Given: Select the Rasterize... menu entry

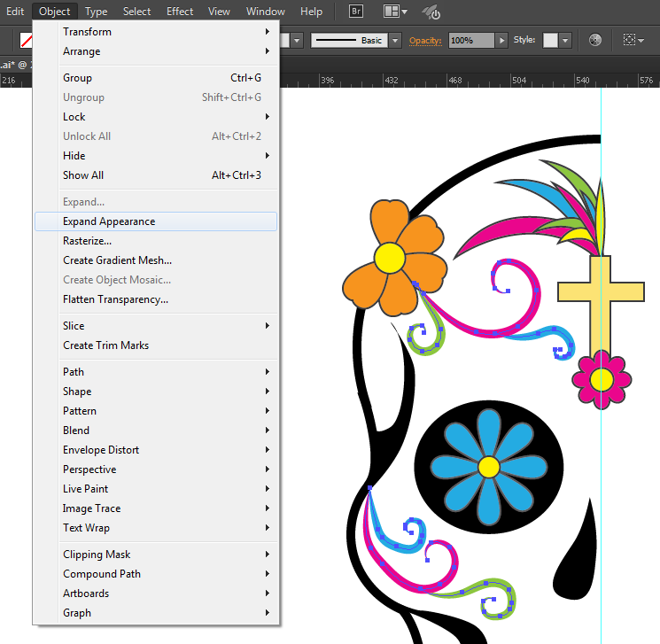Looking at the screenshot, I should click(x=87, y=241).
